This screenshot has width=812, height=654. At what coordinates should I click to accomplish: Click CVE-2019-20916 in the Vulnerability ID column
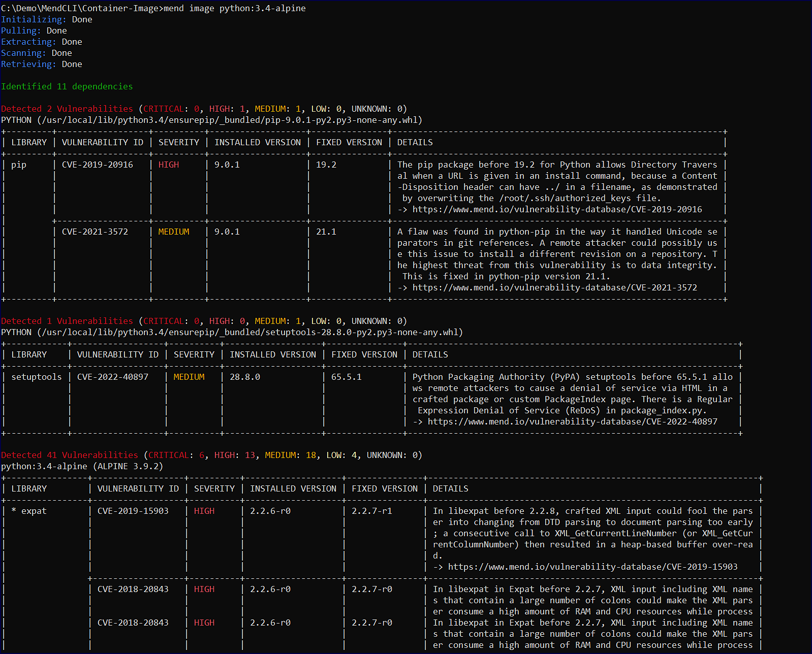click(x=98, y=165)
